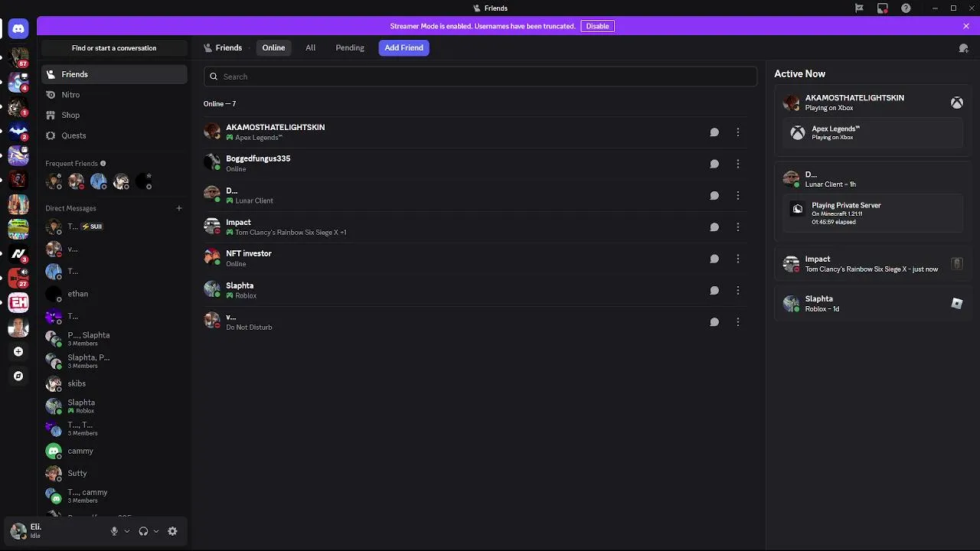Image resolution: width=980 pixels, height=551 pixels.
Task: Open the inbox icon in title bar
Action: [883, 8]
